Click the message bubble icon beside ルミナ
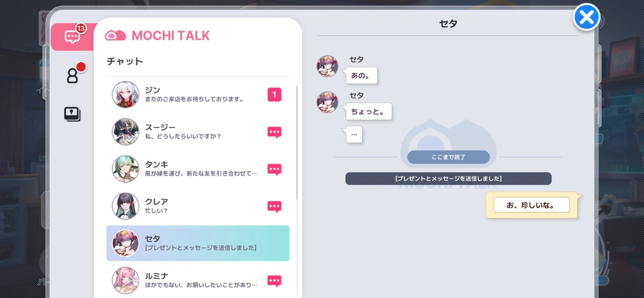 275,281
